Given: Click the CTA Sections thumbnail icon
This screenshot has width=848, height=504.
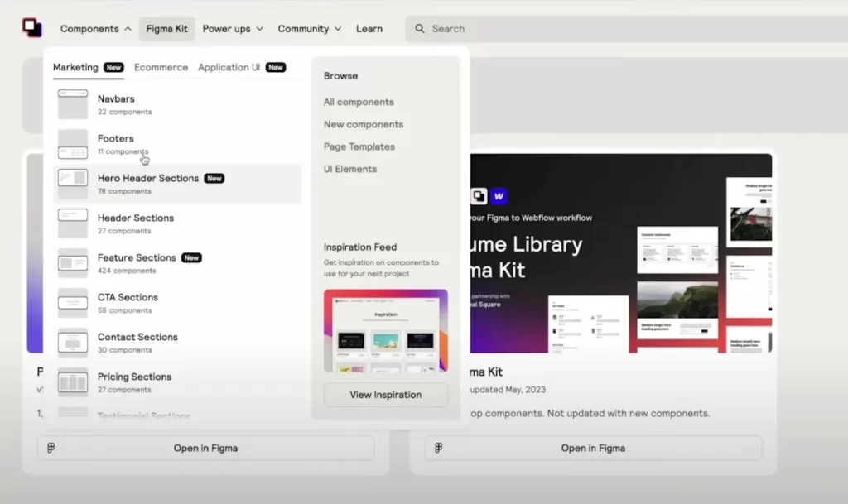Looking at the screenshot, I should tap(73, 303).
